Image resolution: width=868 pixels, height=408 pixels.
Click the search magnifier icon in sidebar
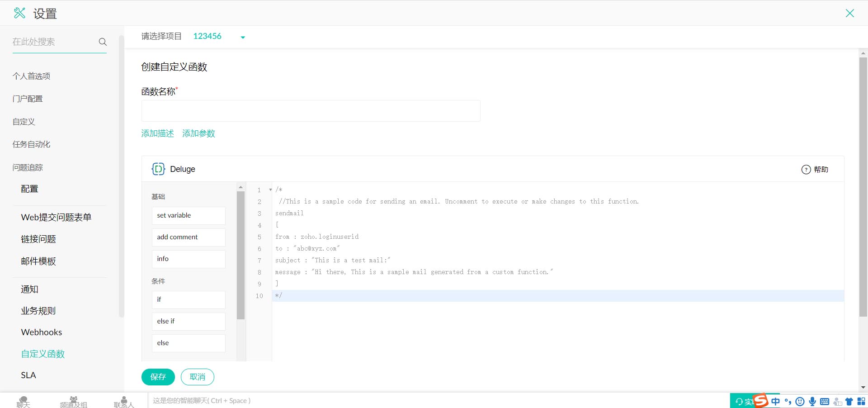103,42
